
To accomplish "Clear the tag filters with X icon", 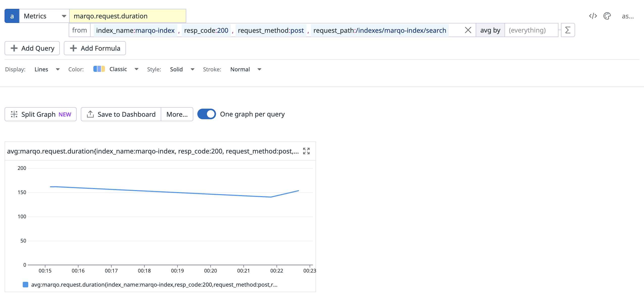I will (468, 30).
